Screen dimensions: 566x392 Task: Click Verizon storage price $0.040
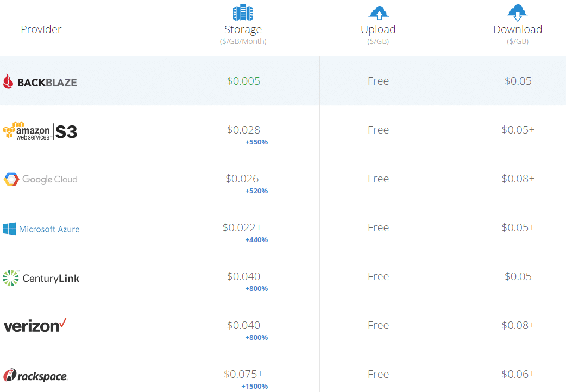pyautogui.click(x=244, y=325)
